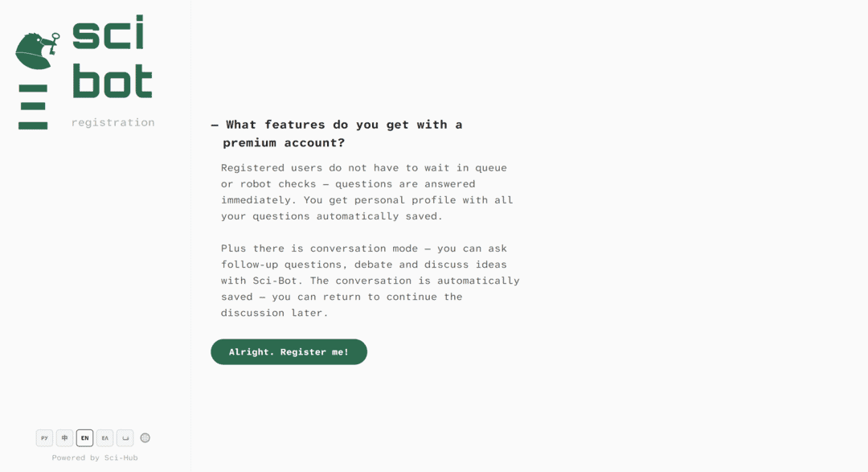Click the green "bot" wordmark
Viewport: 868px width, 472px height.
click(x=113, y=79)
